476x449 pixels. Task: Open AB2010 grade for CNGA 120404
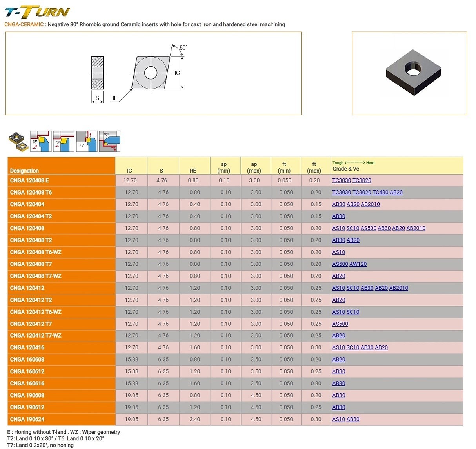pyautogui.click(x=370, y=204)
